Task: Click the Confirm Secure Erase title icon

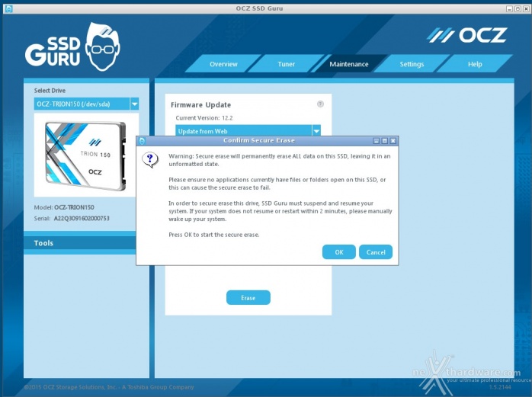Action: (x=142, y=141)
